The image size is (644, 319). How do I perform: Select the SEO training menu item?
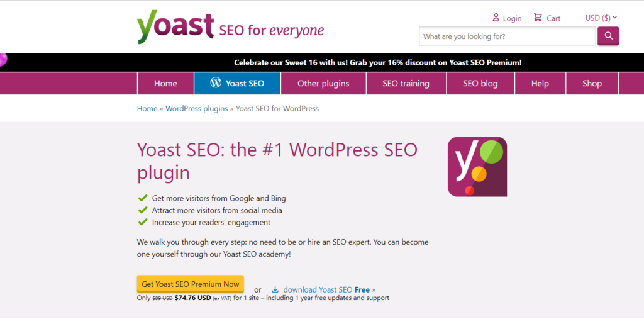[x=406, y=83]
